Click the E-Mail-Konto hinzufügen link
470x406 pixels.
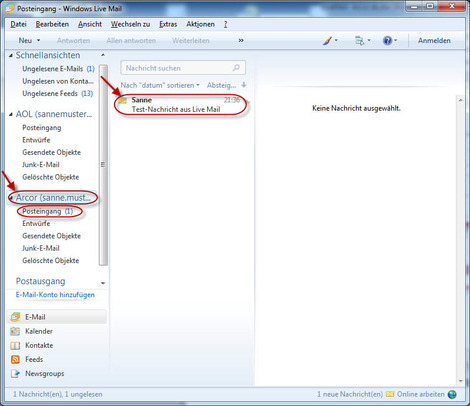pos(55,295)
